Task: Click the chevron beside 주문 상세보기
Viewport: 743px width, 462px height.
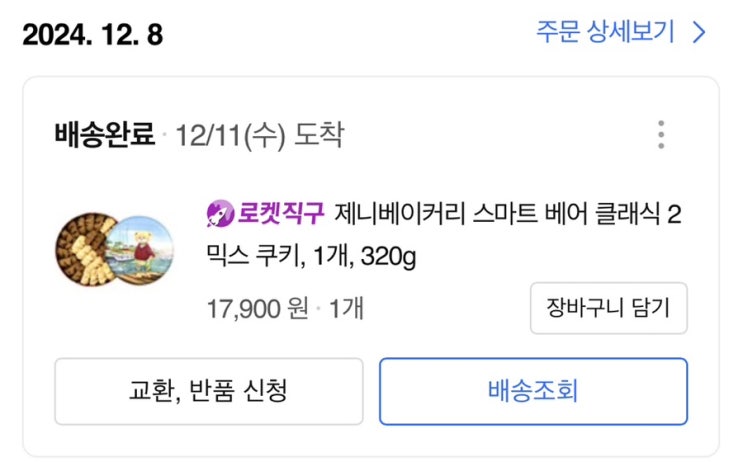Action: click(x=698, y=32)
